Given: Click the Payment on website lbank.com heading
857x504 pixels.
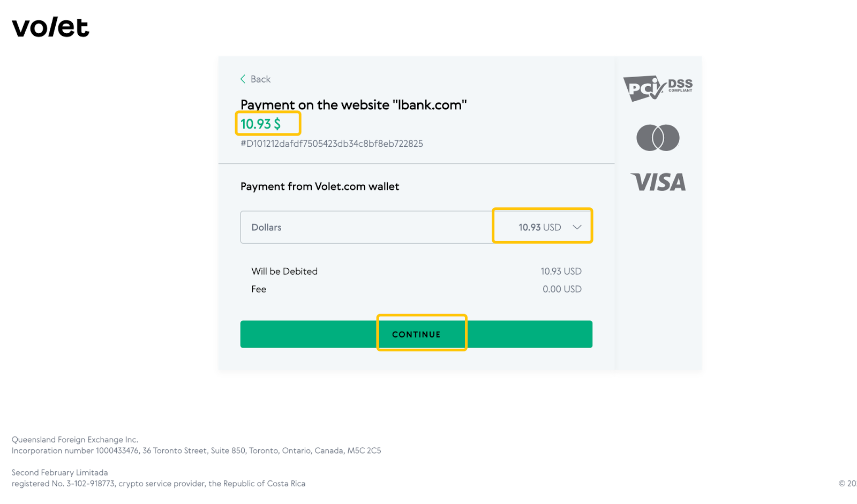Looking at the screenshot, I should 354,105.
